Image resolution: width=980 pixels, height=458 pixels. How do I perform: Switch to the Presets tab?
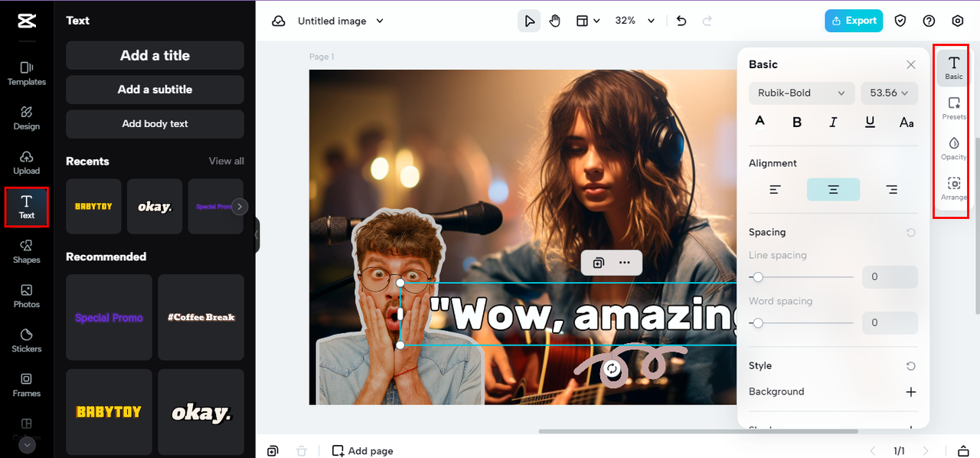point(954,108)
